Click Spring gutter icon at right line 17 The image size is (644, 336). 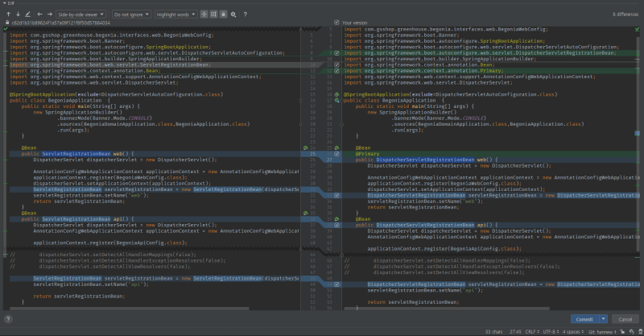pyautogui.click(x=336, y=101)
